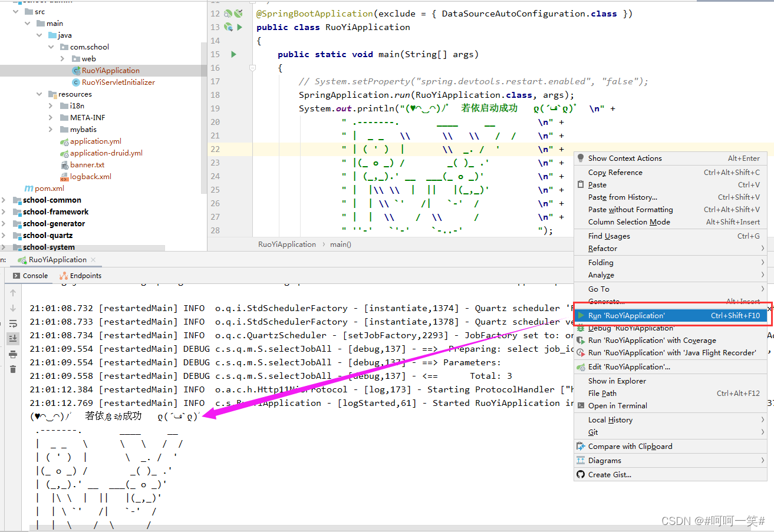The width and height of the screenshot is (774, 532).
Task: Click the console Down the Stack Trace arrow
Action: coord(13,308)
